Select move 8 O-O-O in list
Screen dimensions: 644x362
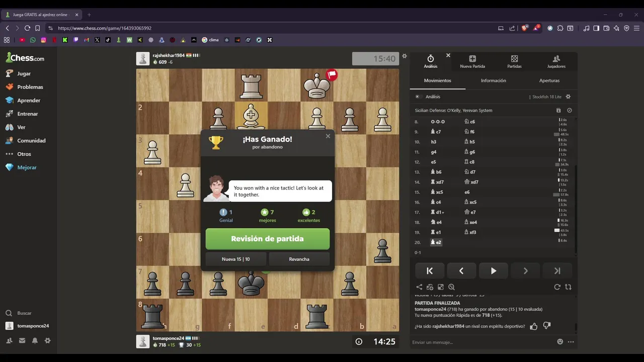[x=438, y=122]
